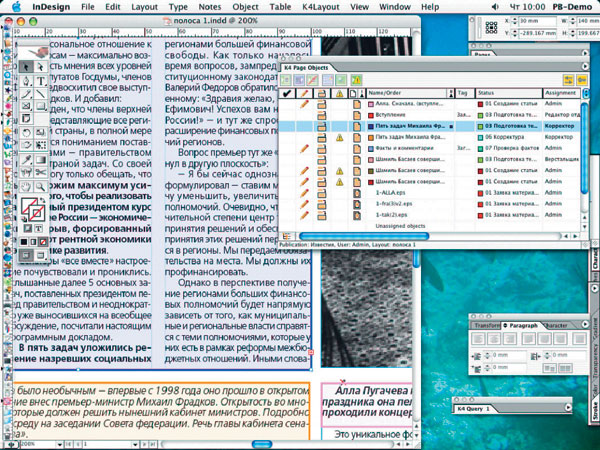Switch to Character tab
This screenshot has width=600, height=450.
[x=556, y=326]
